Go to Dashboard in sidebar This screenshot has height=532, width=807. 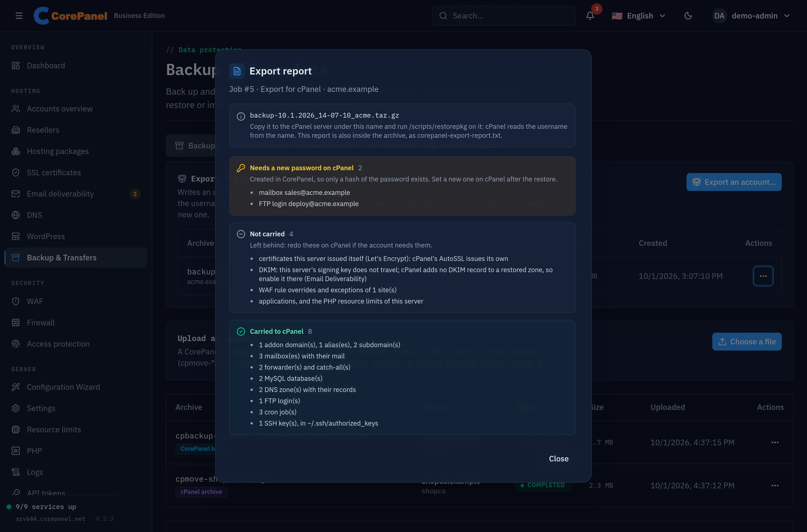click(x=76, y=66)
